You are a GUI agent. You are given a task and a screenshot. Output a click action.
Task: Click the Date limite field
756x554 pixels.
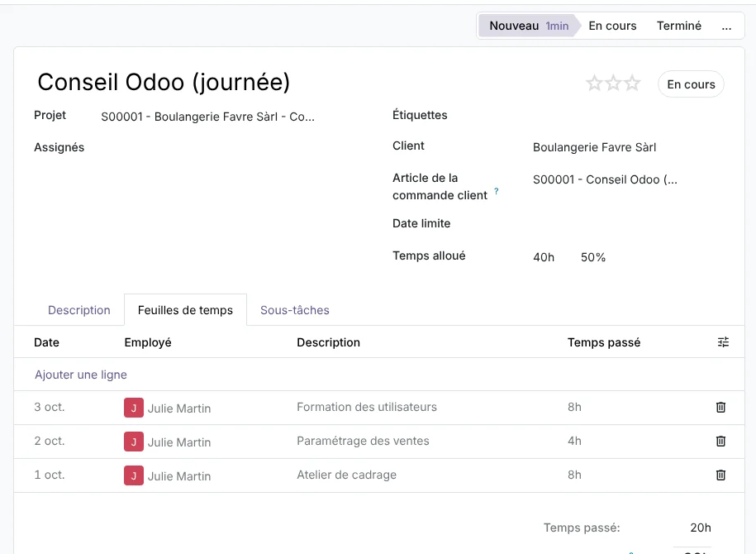pos(628,223)
